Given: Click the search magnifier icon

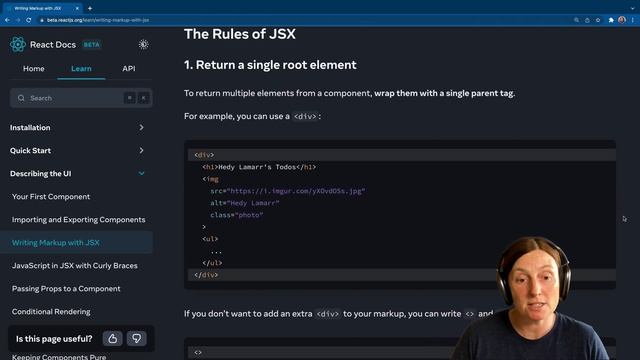Looking at the screenshot, I should [21, 98].
